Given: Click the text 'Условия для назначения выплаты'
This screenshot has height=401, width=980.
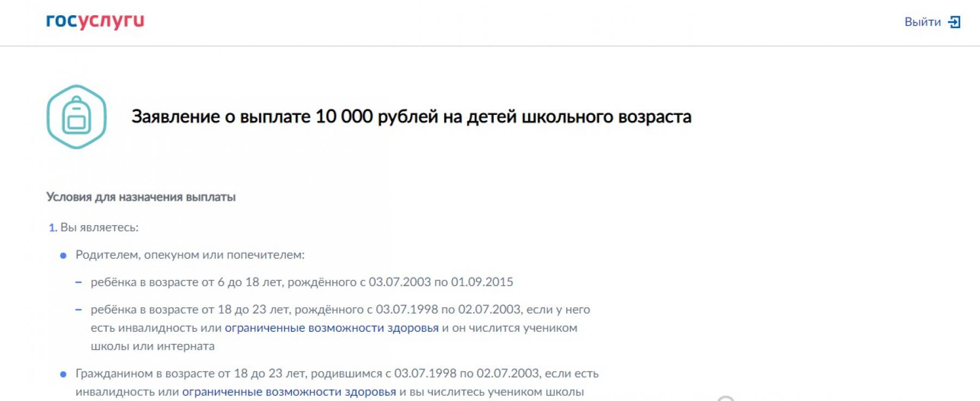Looking at the screenshot, I should [141, 197].
